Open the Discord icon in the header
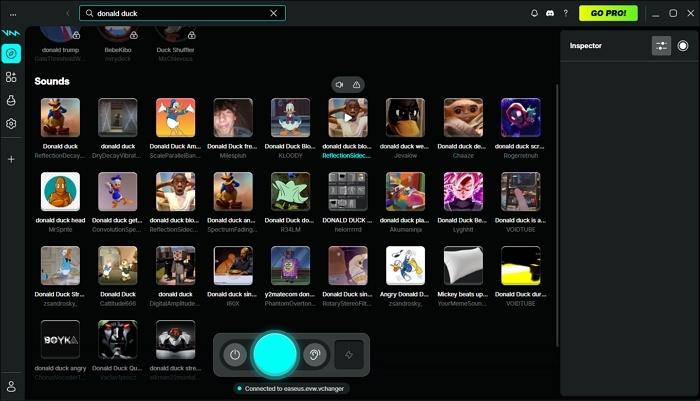The width and height of the screenshot is (700, 401). [550, 13]
